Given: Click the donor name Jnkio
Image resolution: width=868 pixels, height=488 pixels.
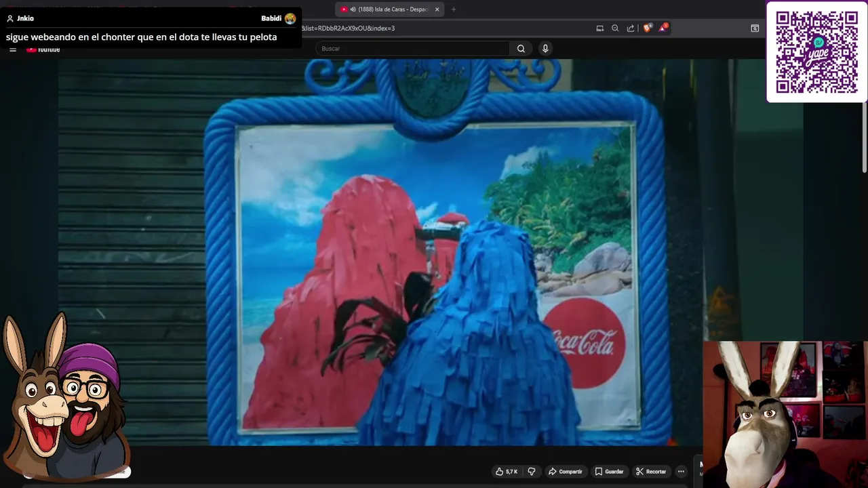Looking at the screenshot, I should pos(25,18).
